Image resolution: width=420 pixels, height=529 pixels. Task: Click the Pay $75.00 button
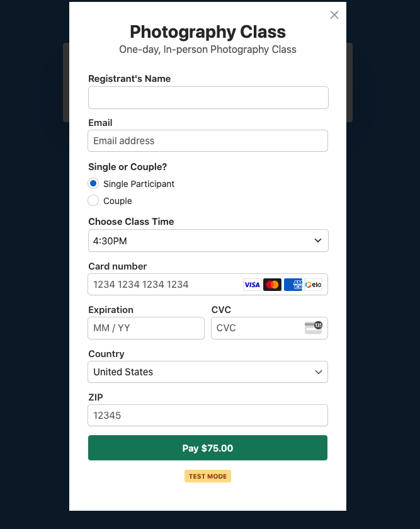click(x=208, y=448)
